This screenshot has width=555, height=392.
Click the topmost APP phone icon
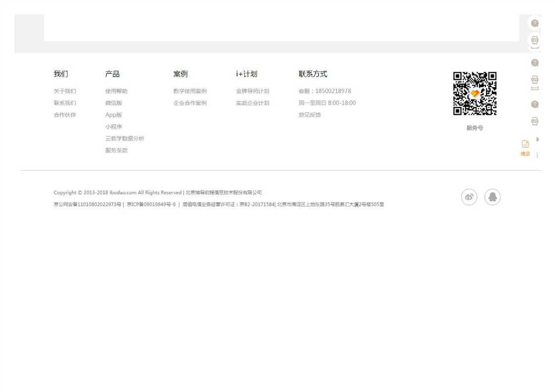click(x=535, y=40)
